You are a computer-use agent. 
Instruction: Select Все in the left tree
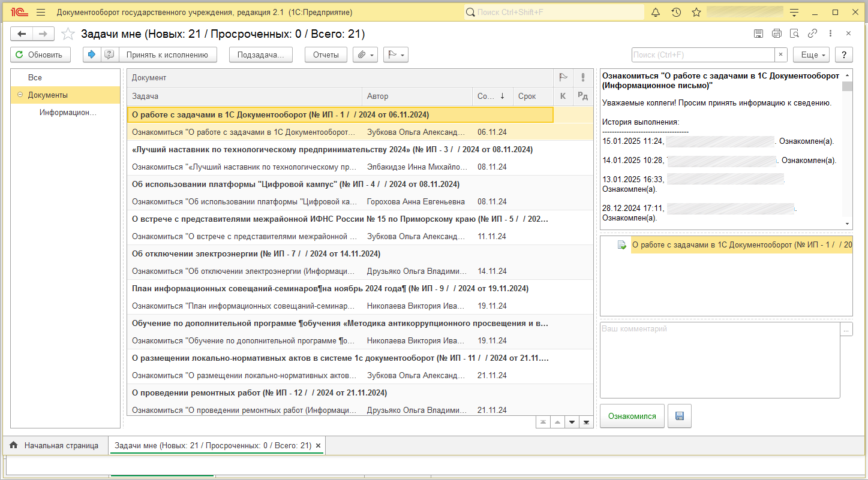coord(35,77)
